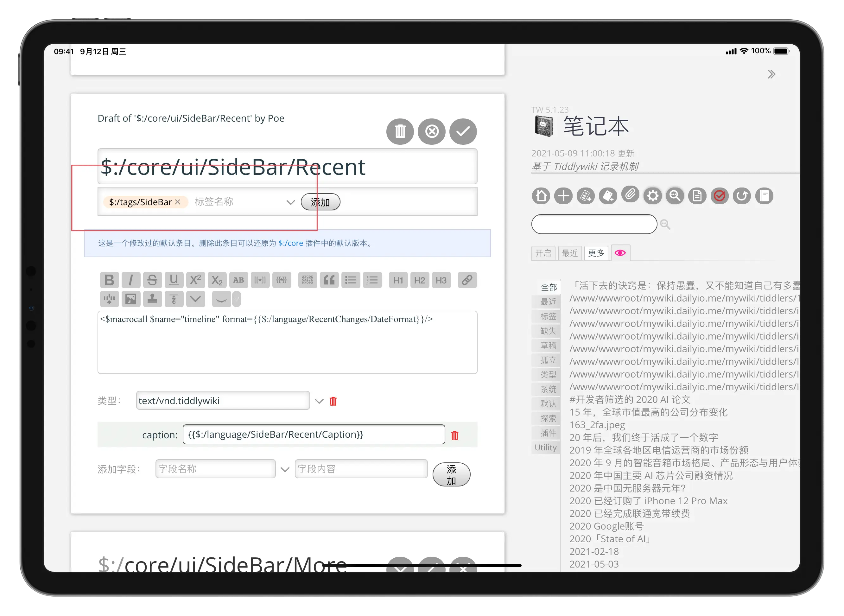Open type field dropdown arrow
The height and width of the screenshot is (616, 844).
[319, 401]
